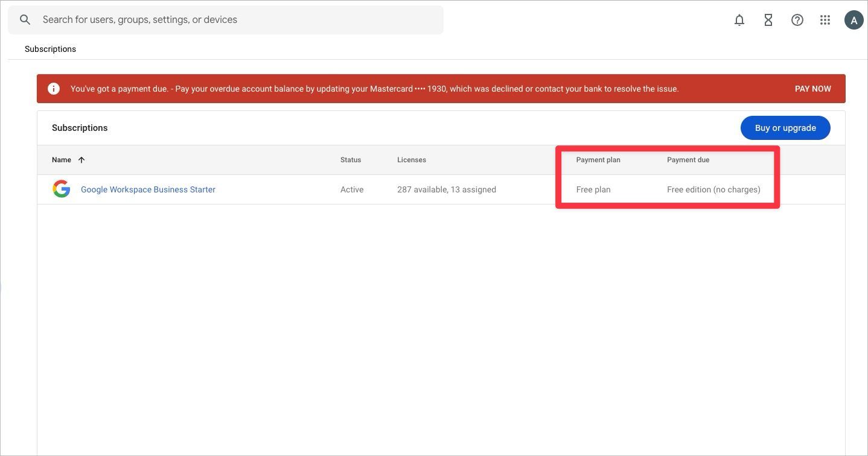Sort by the Name column header
868x456 pixels.
(x=62, y=160)
